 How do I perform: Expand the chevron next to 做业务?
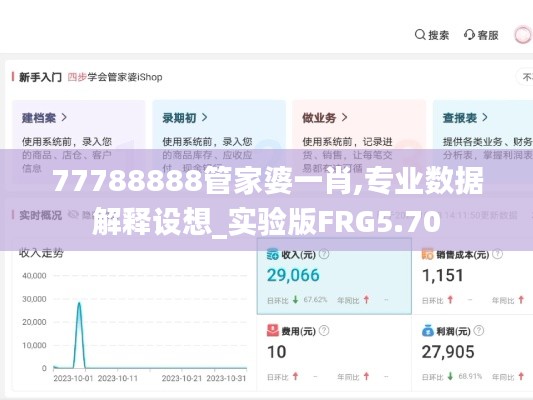pos(344,118)
